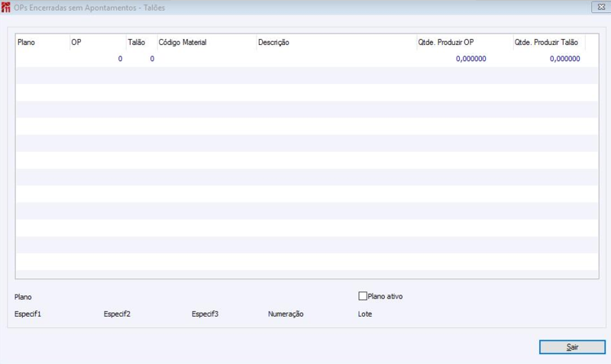
Task: Sort by Qtde. Produzir OP column
Action: (464, 43)
